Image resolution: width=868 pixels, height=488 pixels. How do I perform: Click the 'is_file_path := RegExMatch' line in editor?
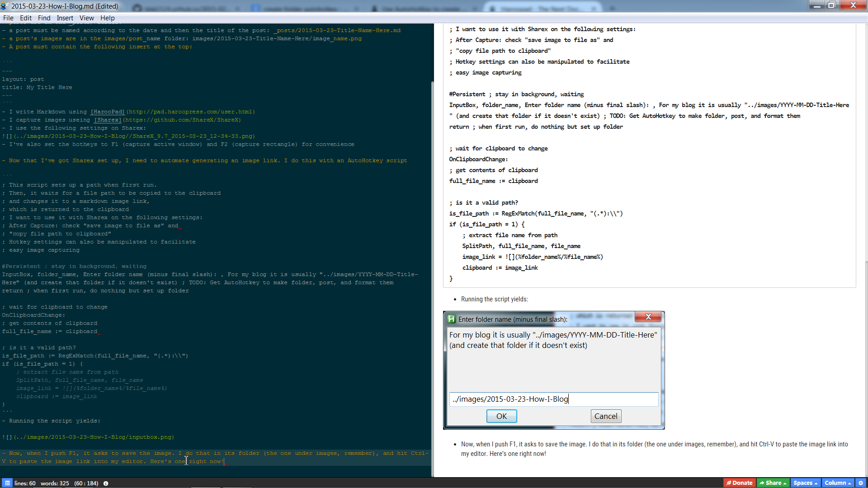pyautogui.click(x=95, y=356)
